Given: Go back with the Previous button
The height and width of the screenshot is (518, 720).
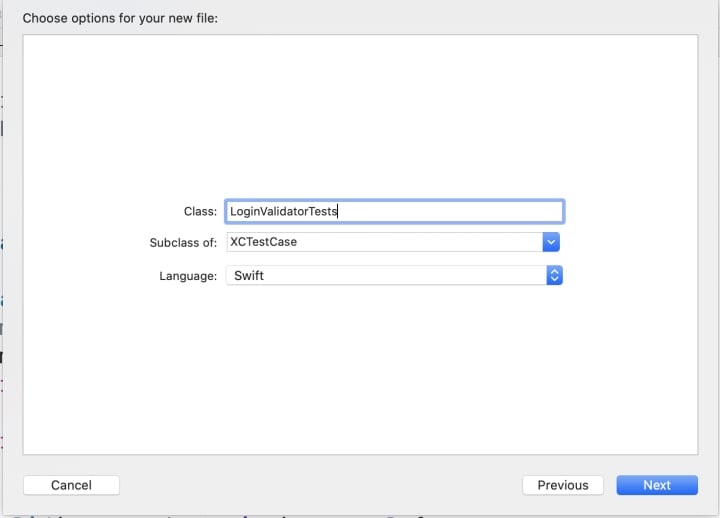Looking at the screenshot, I should click(x=562, y=485).
